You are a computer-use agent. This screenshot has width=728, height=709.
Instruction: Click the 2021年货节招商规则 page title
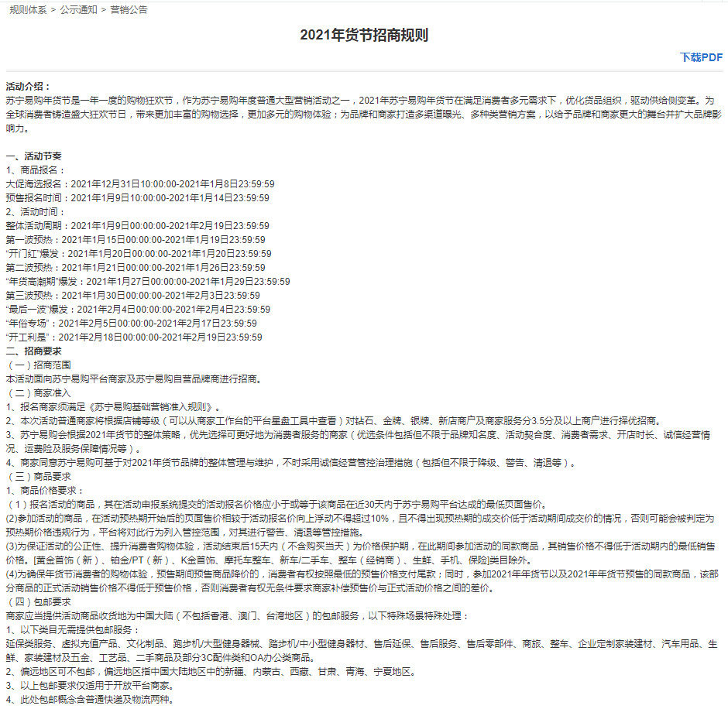pos(364,35)
